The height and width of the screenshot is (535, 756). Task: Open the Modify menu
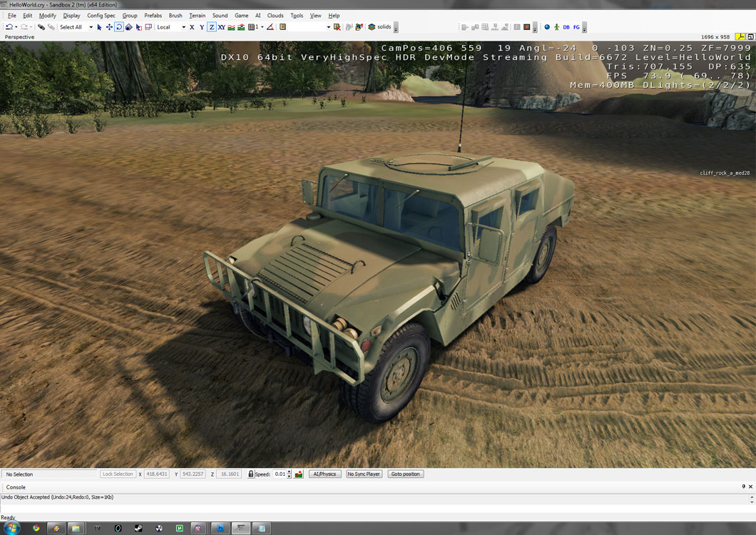tap(47, 16)
